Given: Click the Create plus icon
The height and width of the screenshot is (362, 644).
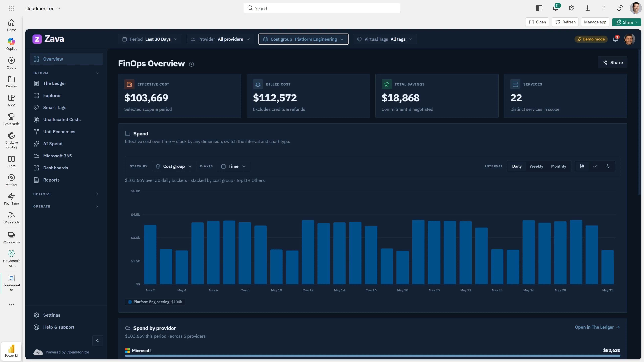Looking at the screenshot, I should (11, 60).
